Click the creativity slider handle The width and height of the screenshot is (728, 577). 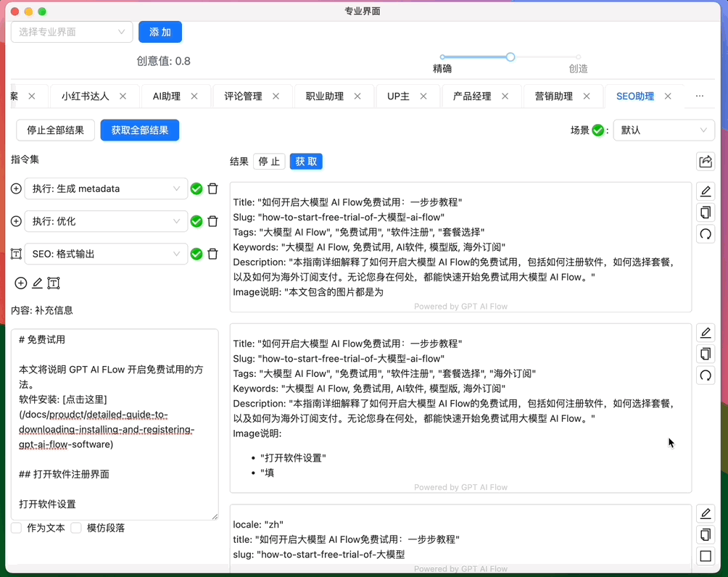(x=510, y=57)
